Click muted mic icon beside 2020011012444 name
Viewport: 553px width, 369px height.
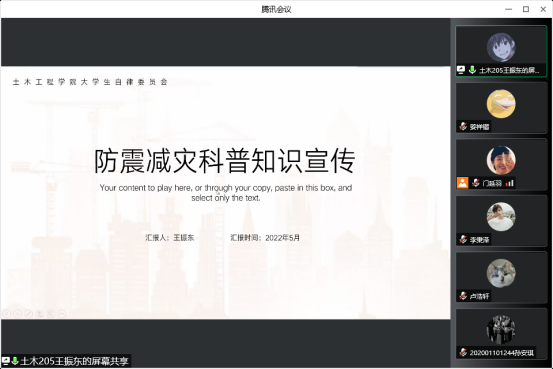pos(463,352)
